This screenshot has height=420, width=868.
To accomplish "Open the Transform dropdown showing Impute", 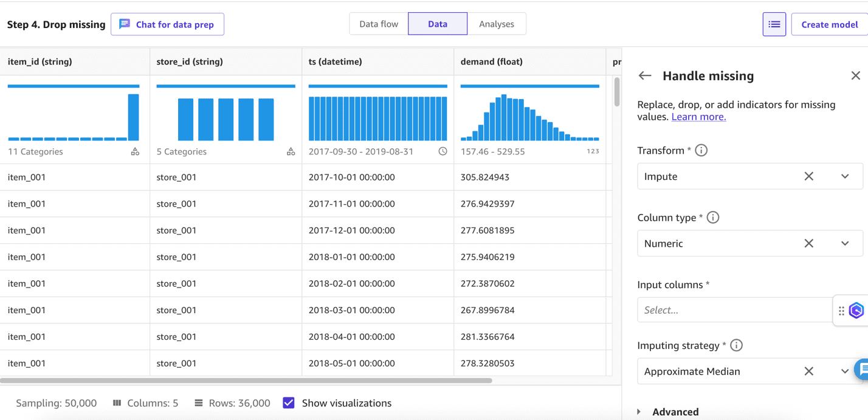I will (845, 176).
